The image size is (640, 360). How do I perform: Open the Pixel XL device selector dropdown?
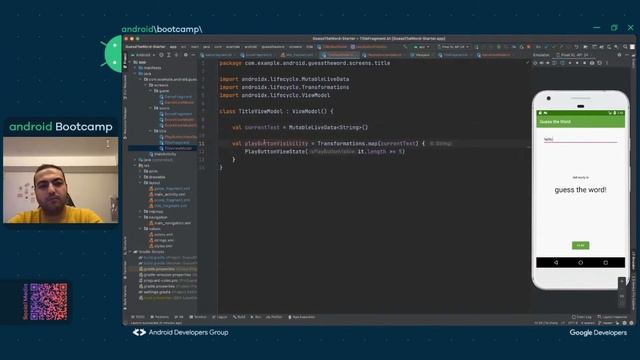tap(453, 47)
